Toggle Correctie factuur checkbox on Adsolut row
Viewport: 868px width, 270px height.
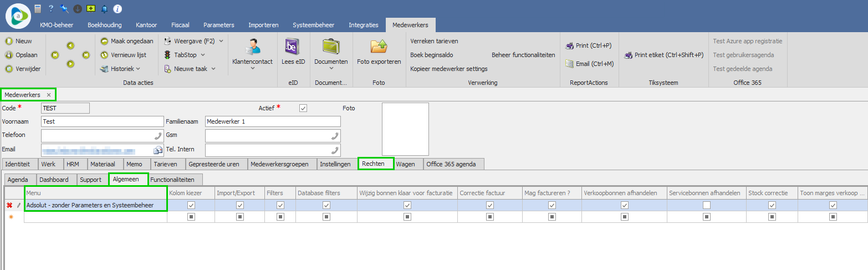[x=490, y=205]
